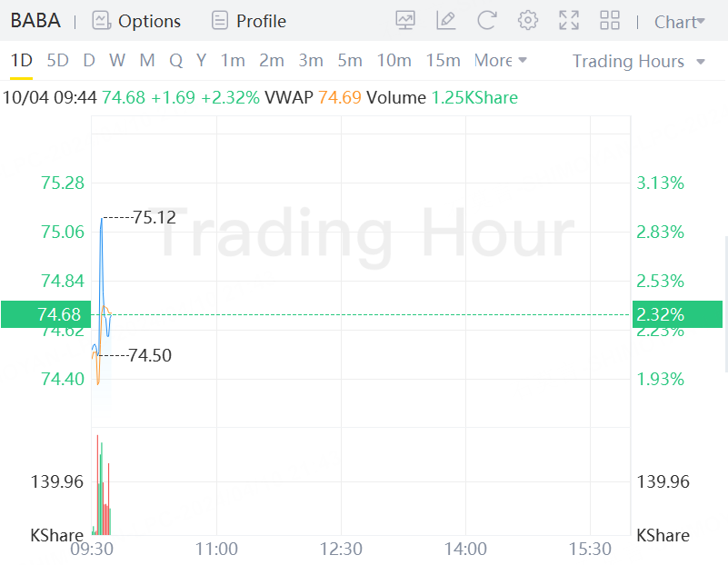Click the 14:00 time axis label

click(465, 549)
